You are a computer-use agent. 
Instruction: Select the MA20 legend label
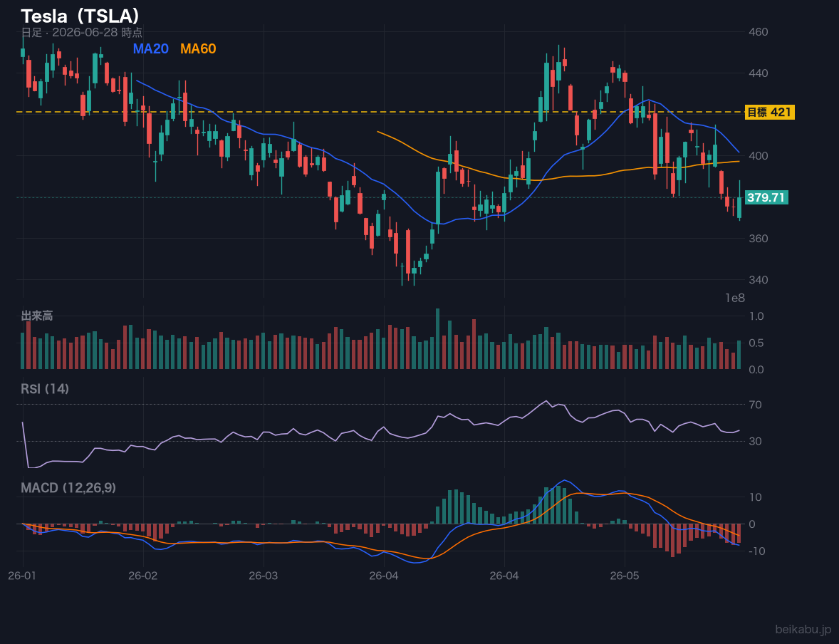point(150,48)
